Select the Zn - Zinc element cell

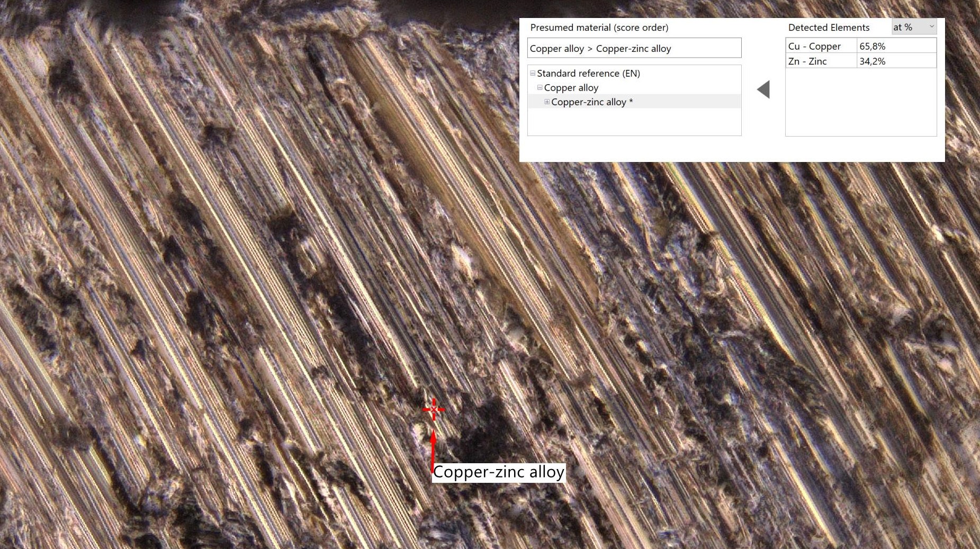(821, 61)
